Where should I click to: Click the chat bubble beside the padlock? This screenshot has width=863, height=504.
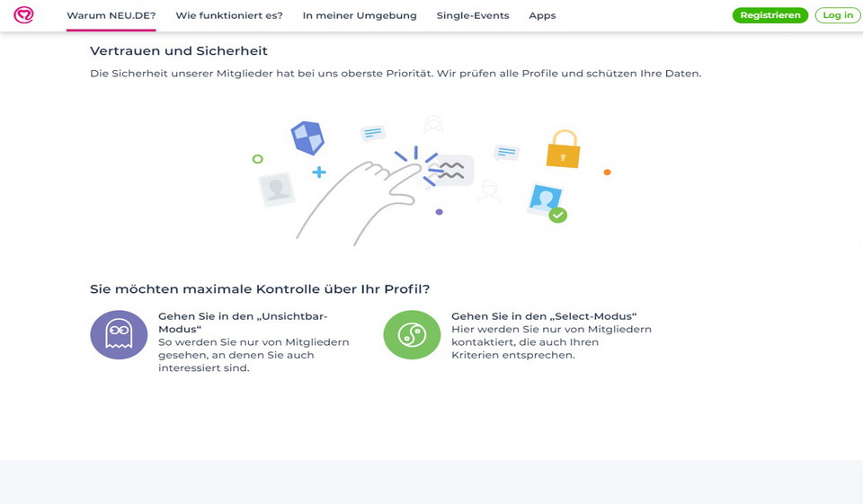pyautogui.click(x=506, y=152)
